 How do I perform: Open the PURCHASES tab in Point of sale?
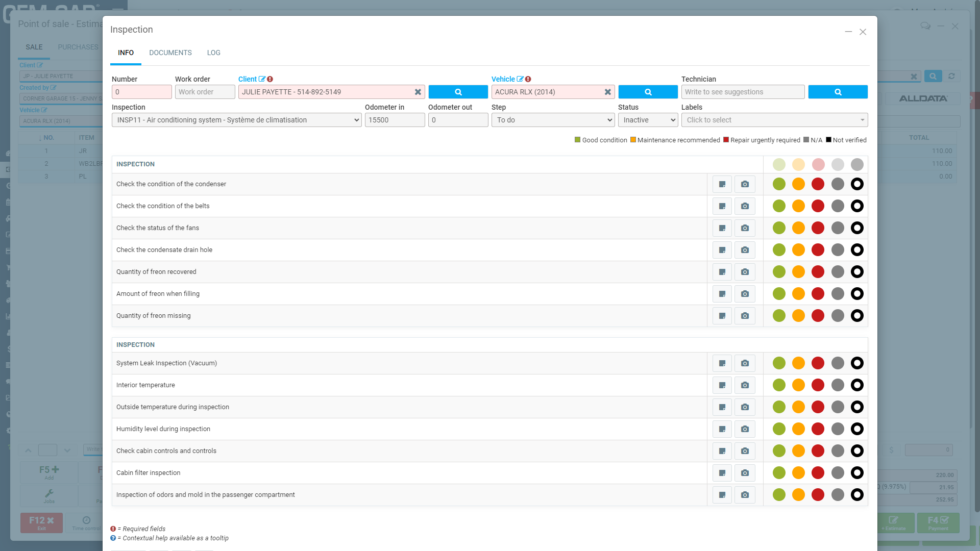pyautogui.click(x=78, y=47)
